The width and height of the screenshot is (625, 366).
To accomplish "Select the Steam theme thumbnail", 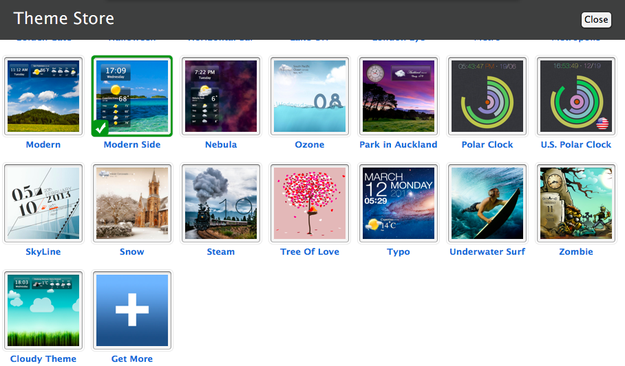I will point(221,203).
